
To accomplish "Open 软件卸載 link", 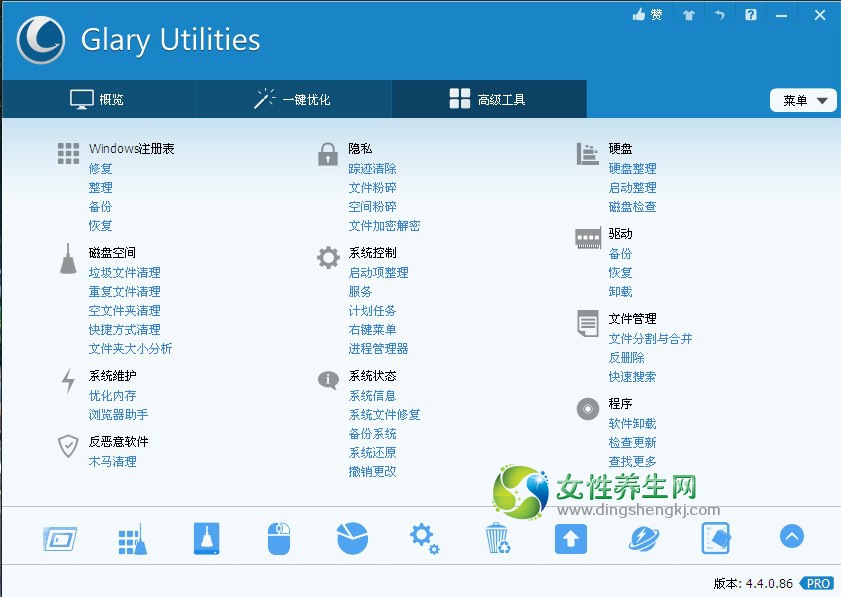I will coord(632,424).
